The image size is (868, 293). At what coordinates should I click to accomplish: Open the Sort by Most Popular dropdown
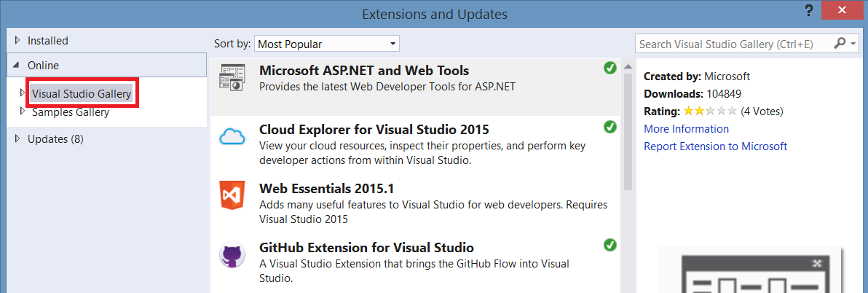tap(327, 44)
